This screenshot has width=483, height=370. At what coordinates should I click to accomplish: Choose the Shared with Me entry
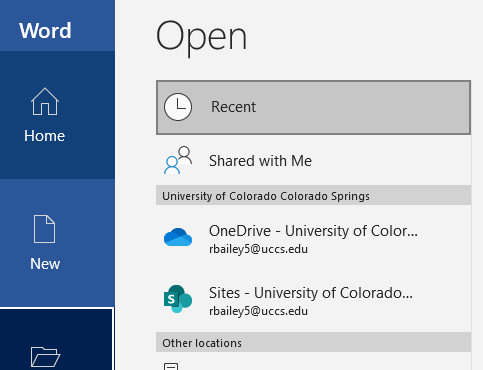[313, 161]
